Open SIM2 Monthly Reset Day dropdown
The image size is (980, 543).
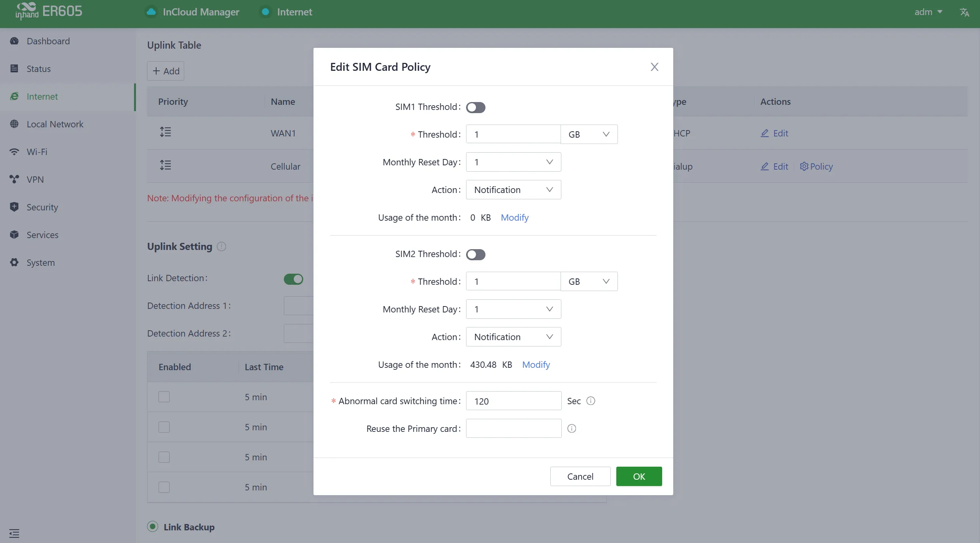coord(514,309)
